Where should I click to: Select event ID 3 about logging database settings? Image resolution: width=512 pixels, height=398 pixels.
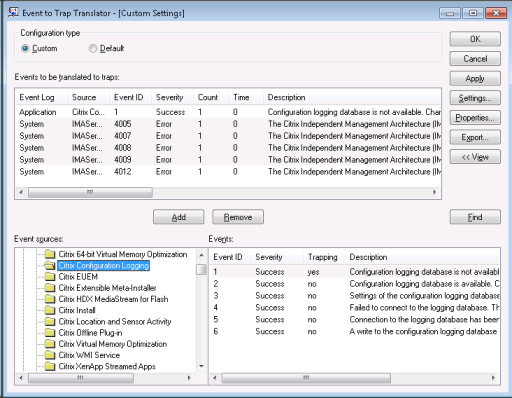pos(356,296)
